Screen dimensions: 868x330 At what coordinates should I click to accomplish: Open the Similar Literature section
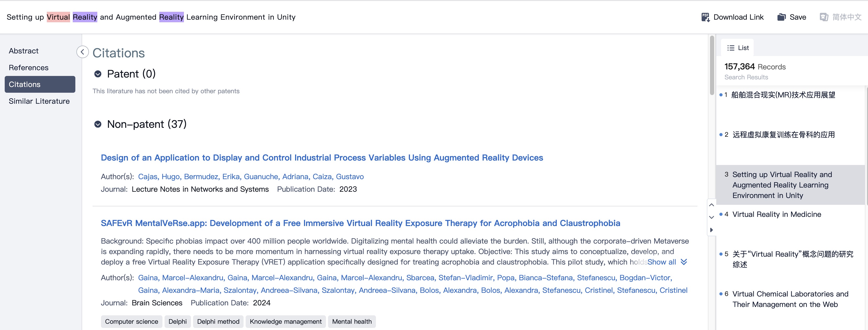(39, 101)
